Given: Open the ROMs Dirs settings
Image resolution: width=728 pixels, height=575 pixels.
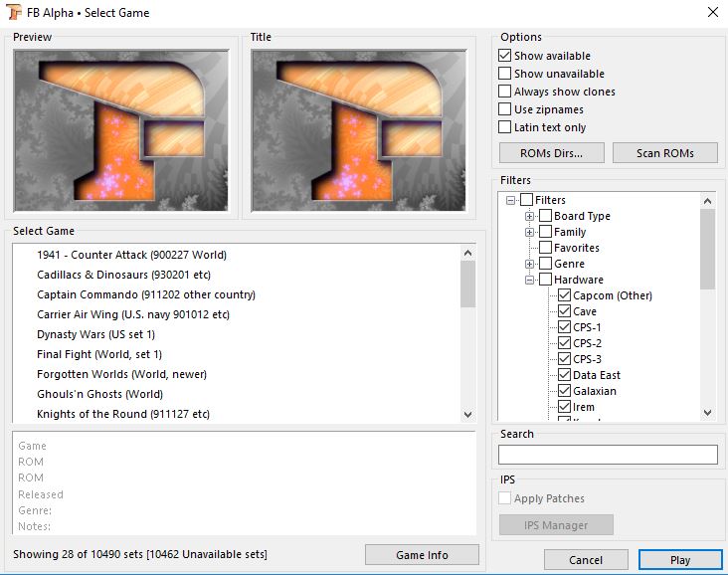Looking at the screenshot, I should [552, 153].
